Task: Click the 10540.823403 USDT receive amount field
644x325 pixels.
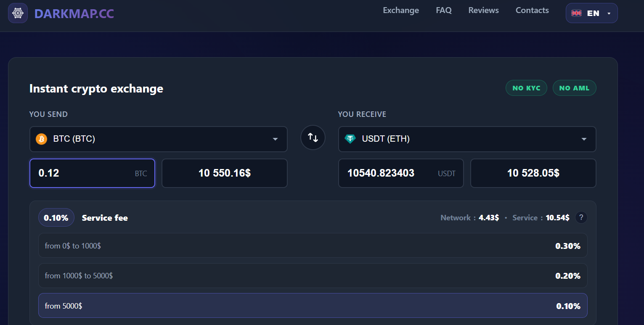Action: [387, 173]
